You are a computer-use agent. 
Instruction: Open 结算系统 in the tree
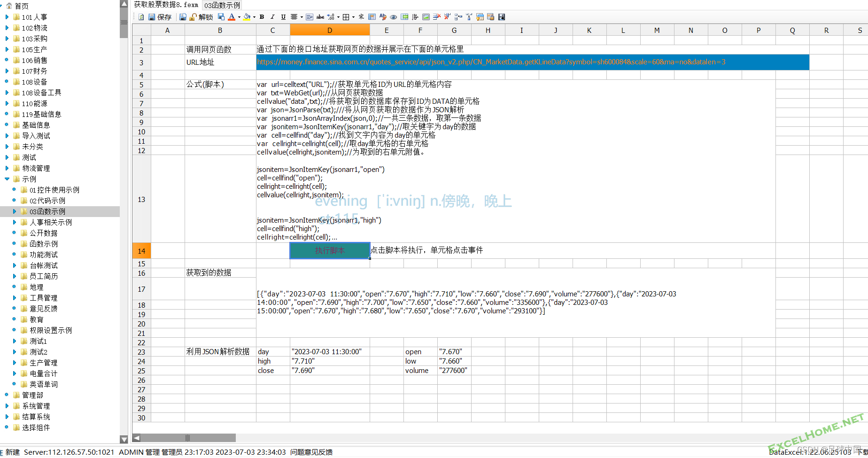click(x=36, y=417)
